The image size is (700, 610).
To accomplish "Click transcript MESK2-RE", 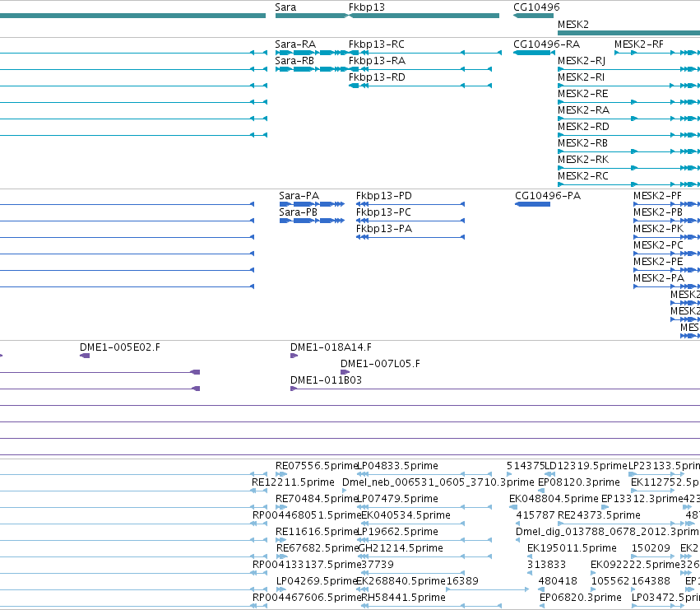I will coord(628,102).
